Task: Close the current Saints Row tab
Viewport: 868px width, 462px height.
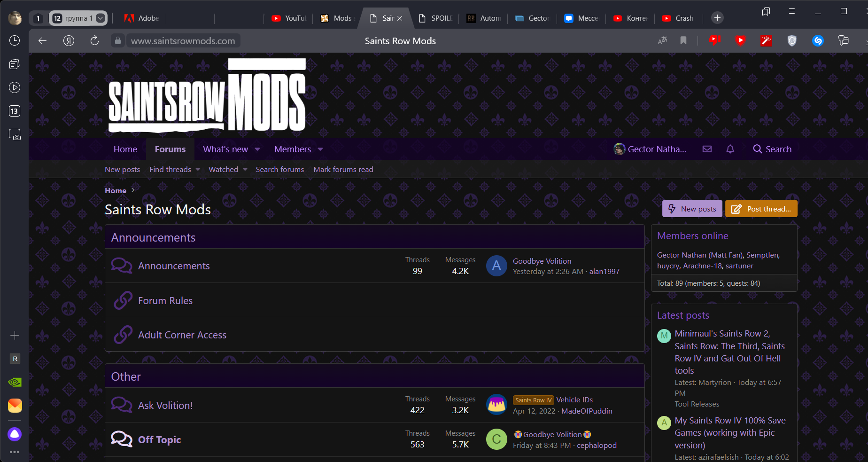Action: [x=400, y=18]
